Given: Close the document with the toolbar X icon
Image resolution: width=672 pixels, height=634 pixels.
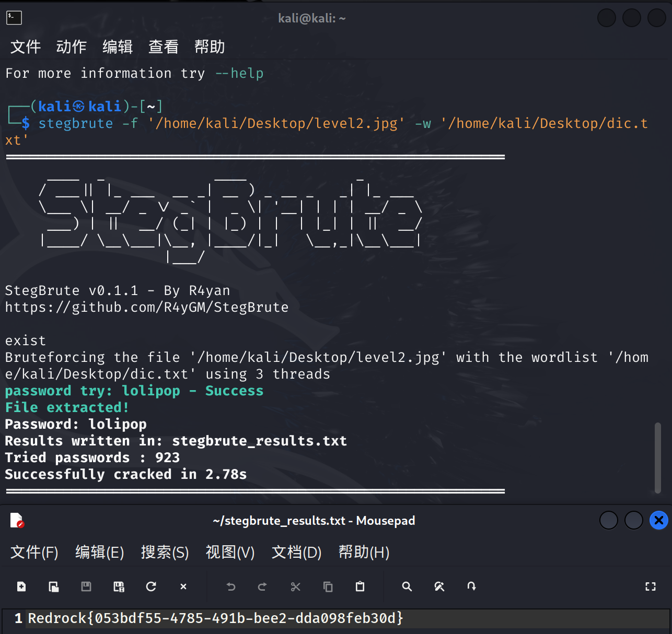Looking at the screenshot, I should (x=183, y=586).
